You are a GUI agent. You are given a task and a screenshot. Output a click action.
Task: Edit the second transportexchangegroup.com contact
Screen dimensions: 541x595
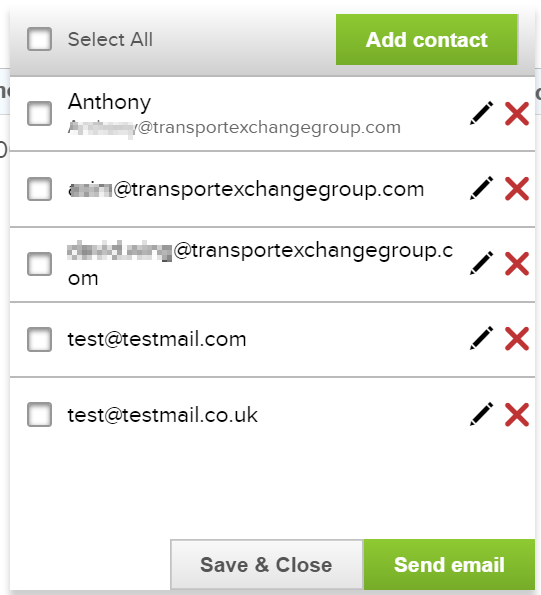[x=481, y=188]
